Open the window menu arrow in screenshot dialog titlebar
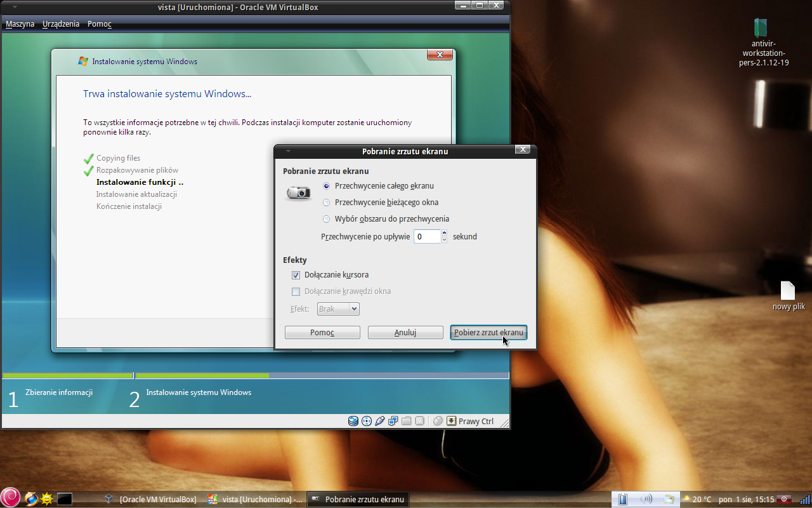 (x=288, y=151)
